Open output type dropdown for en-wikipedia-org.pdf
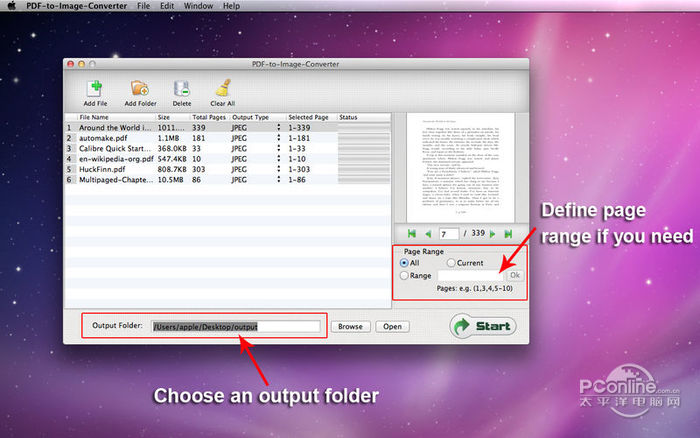 (279, 159)
